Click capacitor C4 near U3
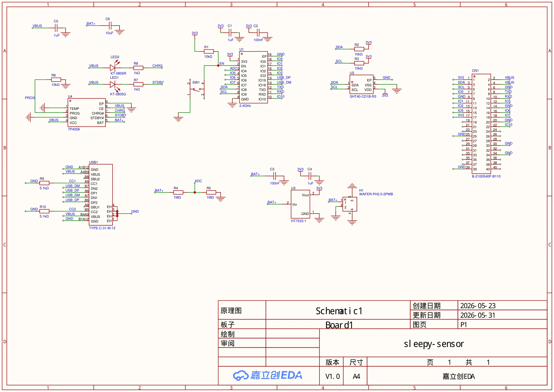This screenshot has height=392, width=554. [310, 176]
